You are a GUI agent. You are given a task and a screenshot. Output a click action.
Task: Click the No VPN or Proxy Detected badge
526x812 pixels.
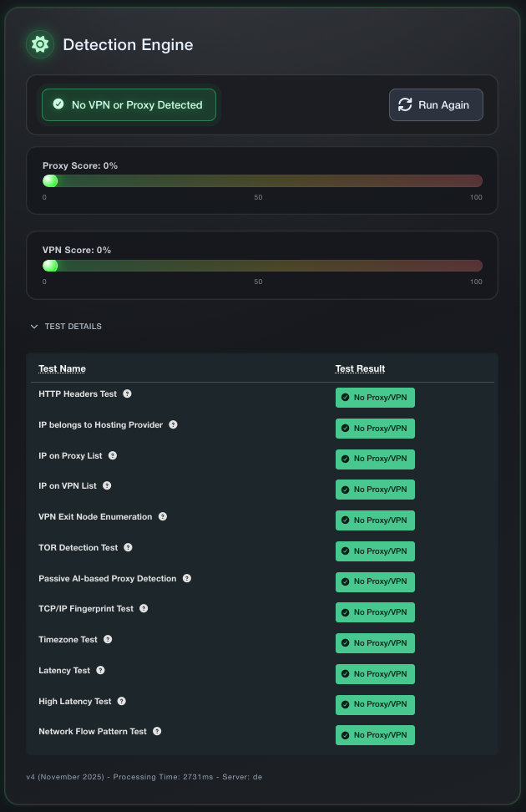(129, 105)
